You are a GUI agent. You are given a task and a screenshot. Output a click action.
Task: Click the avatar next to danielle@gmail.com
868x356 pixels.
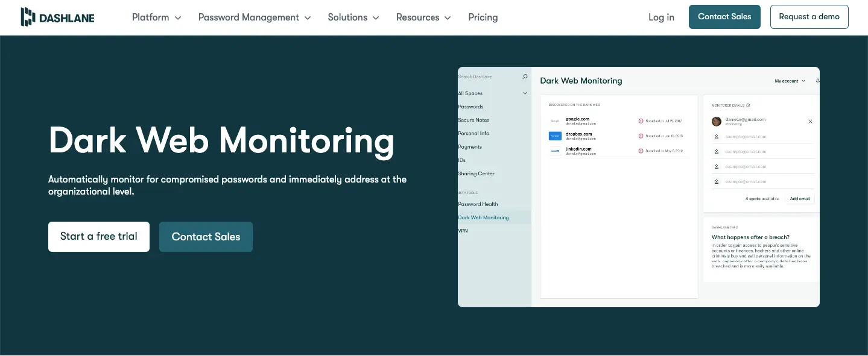(x=717, y=122)
